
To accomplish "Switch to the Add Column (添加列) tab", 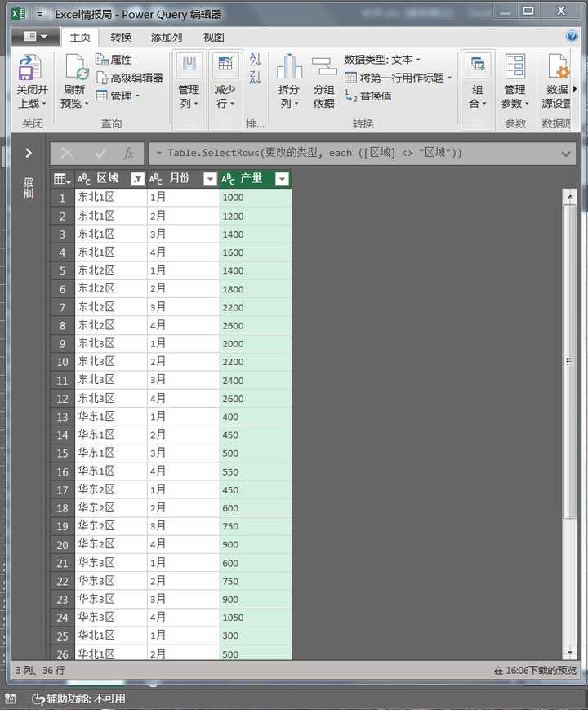I will (x=167, y=37).
